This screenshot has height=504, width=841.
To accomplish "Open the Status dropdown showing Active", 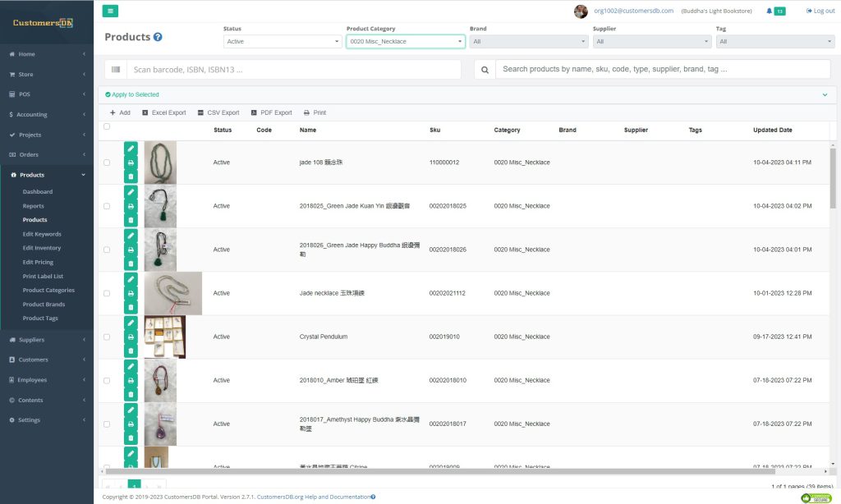I will pos(282,41).
